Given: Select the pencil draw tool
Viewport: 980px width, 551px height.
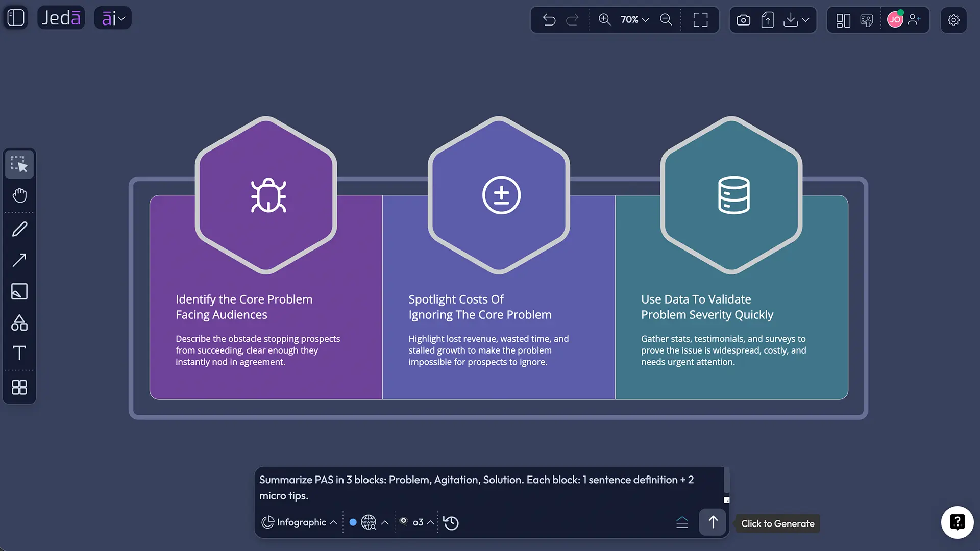Looking at the screenshot, I should [19, 229].
